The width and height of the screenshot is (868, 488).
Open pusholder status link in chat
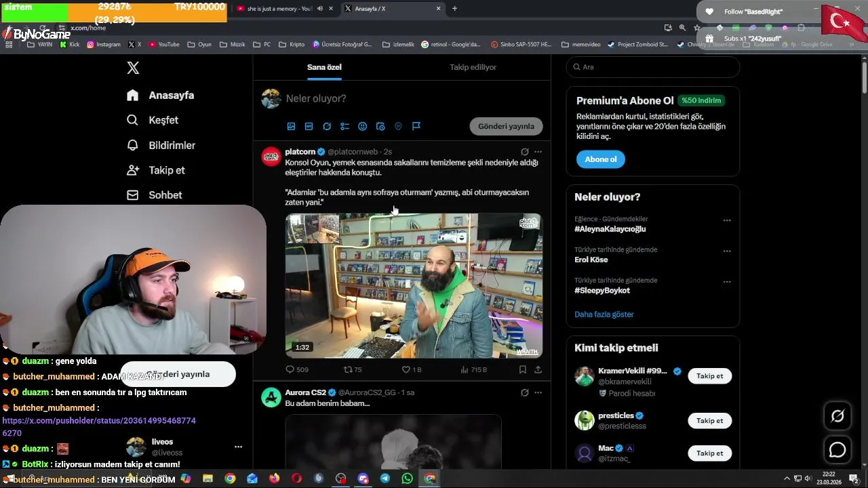coord(99,426)
